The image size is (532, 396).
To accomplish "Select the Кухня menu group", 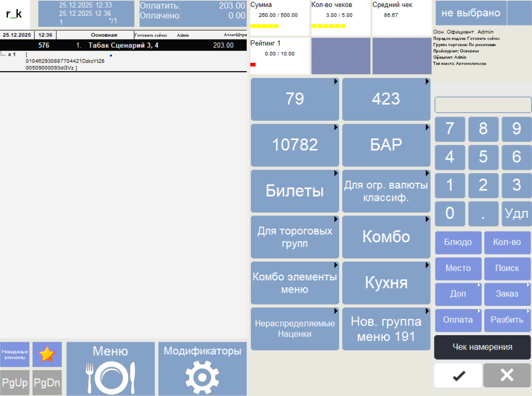I will click(x=386, y=283).
